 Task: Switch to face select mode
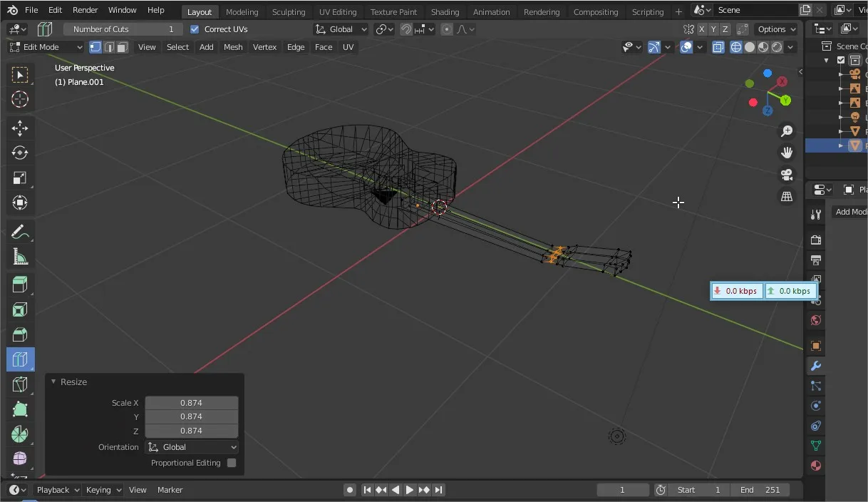coord(122,47)
